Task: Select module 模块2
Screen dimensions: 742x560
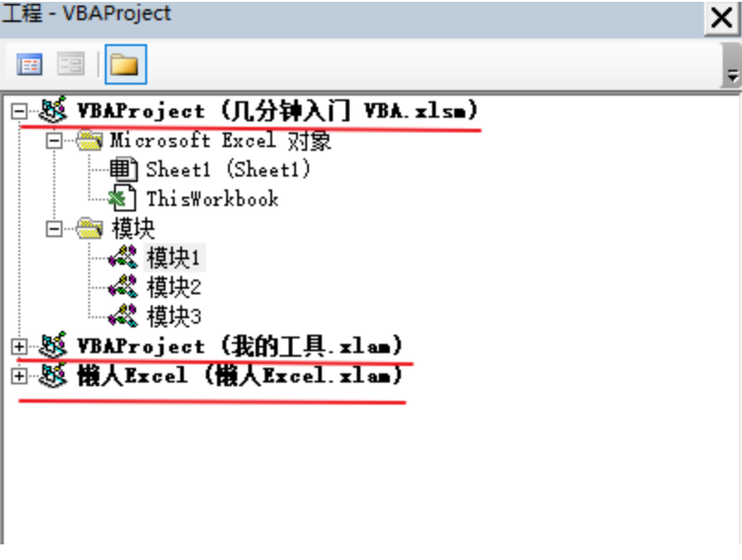Action: (x=174, y=287)
